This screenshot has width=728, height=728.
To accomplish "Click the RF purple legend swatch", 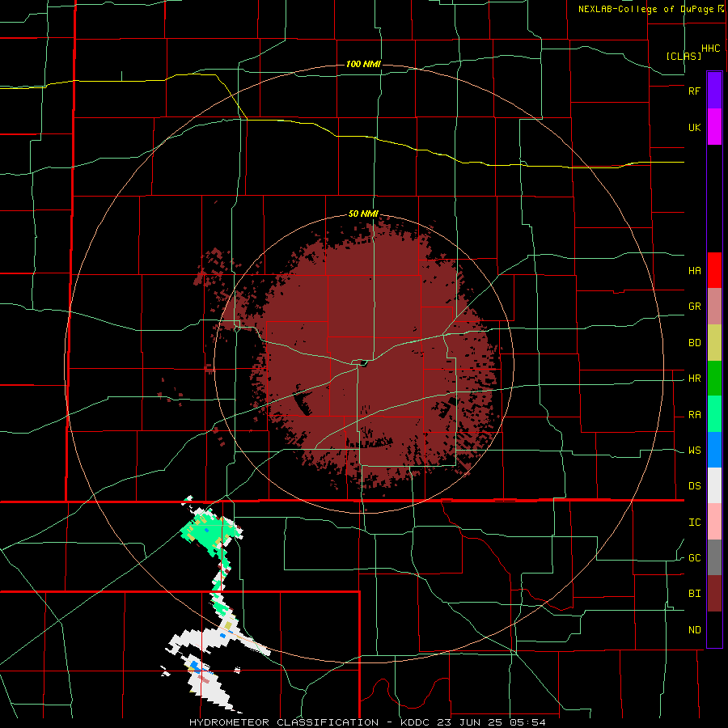I will point(714,90).
